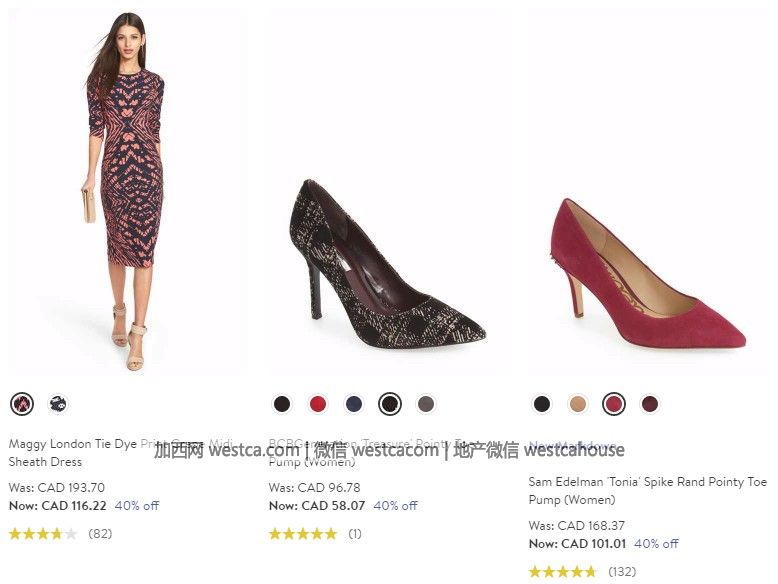Pick the black Sam Edelman pump swatch

[x=542, y=403]
